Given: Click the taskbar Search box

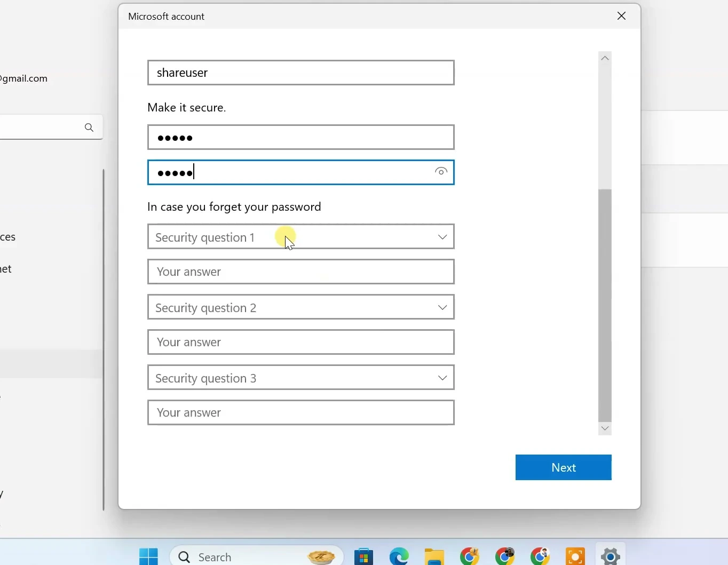Looking at the screenshot, I should (256, 556).
